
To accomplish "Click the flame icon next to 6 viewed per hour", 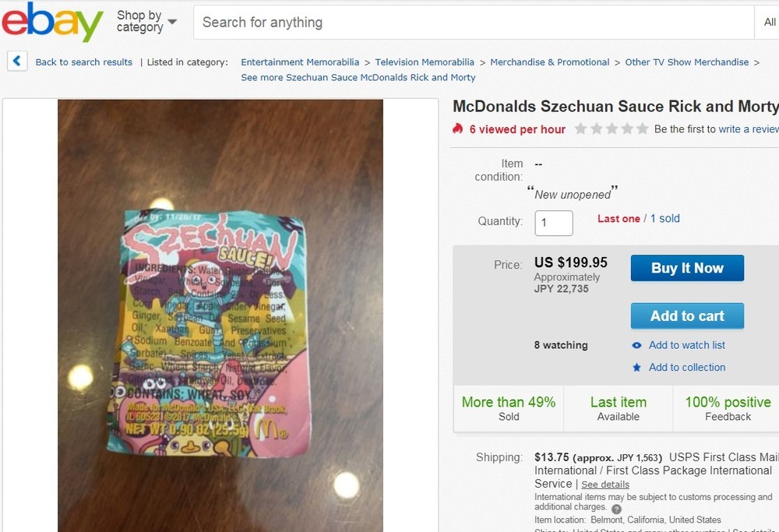I will pyautogui.click(x=458, y=129).
